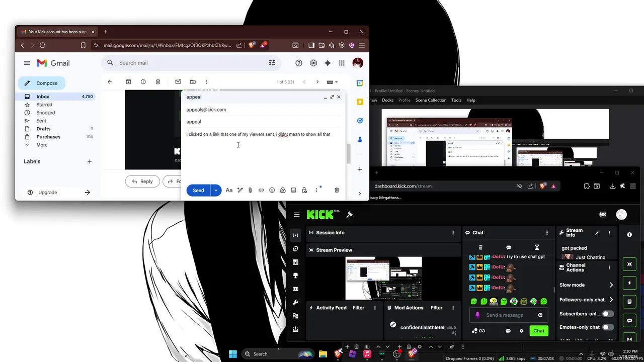
Task: Toggle Subscribers-only chat switch
Action: tap(608, 314)
